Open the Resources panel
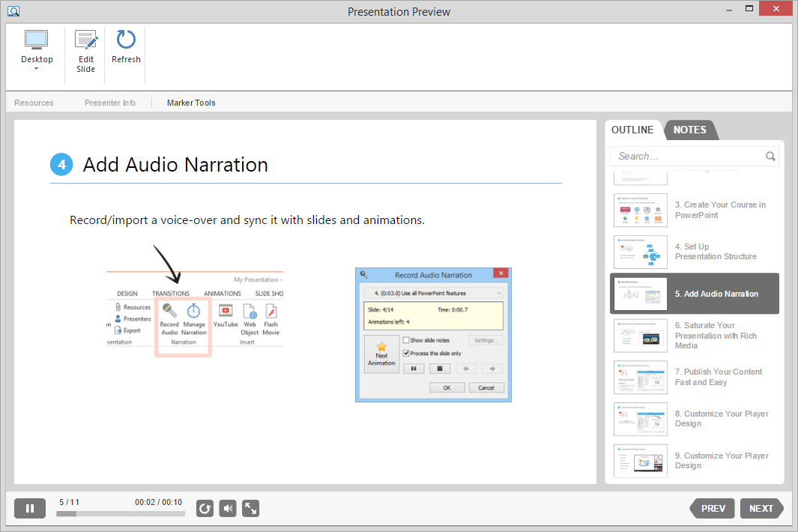798x532 pixels. [34, 103]
